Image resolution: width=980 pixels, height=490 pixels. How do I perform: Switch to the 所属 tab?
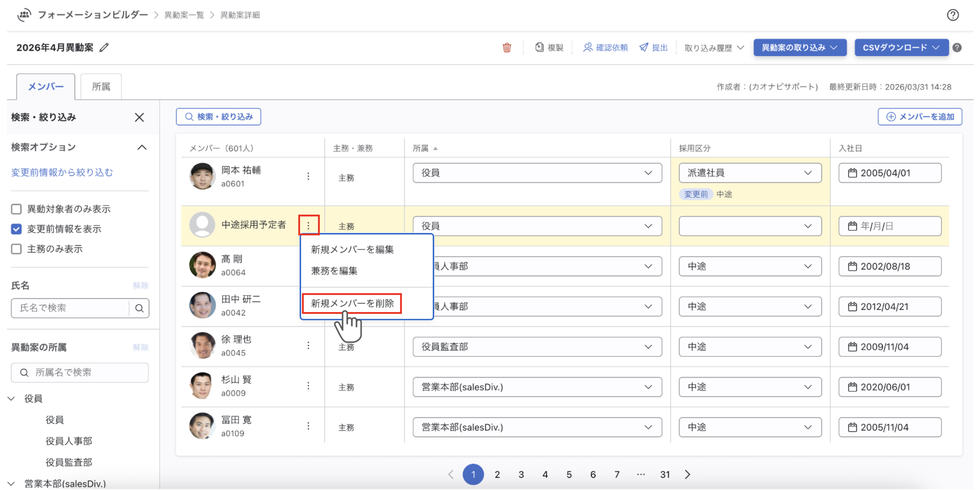[101, 87]
